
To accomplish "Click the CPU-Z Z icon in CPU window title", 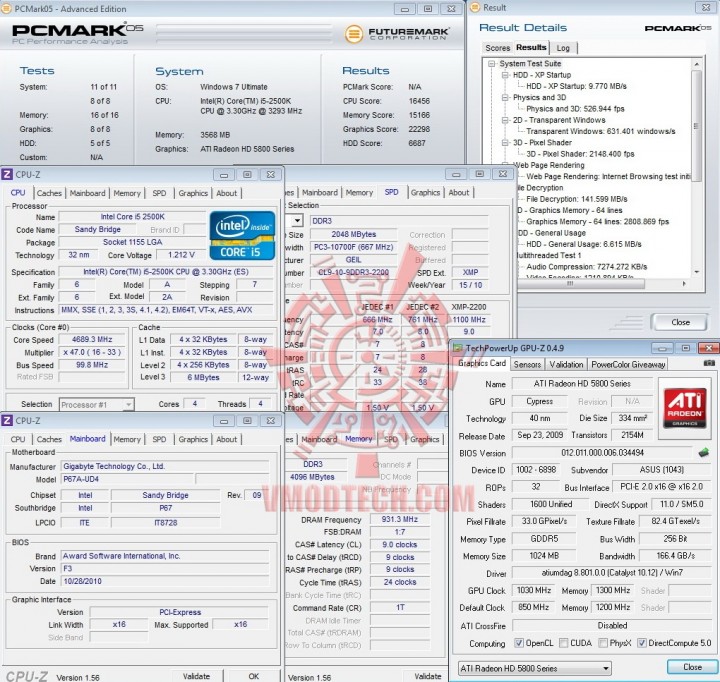I will pos(7,175).
